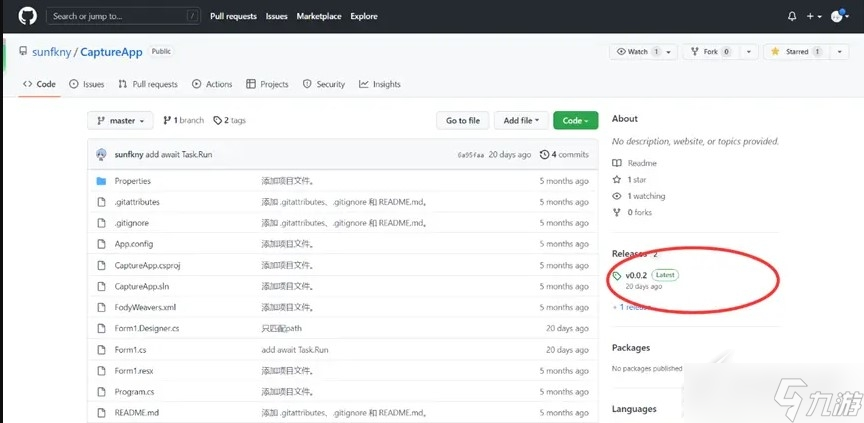Image resolution: width=864 pixels, height=423 pixels.
Task: Click the GitHub Octocat logo
Action: 27,16
